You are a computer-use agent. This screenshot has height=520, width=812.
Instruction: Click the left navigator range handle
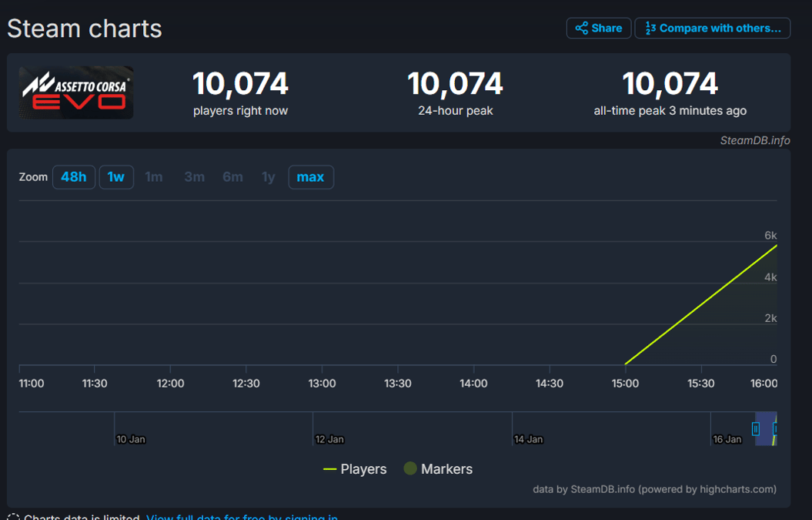[756, 429]
